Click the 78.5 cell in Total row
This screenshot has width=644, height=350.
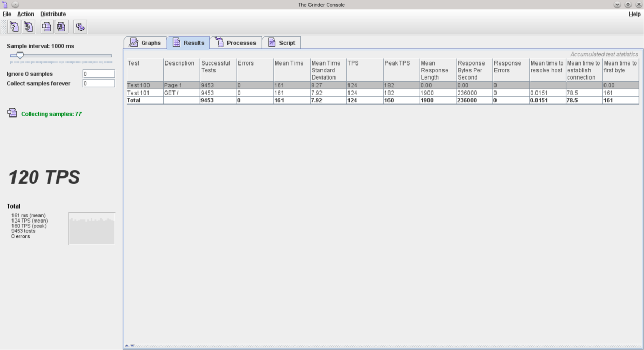[x=584, y=100]
